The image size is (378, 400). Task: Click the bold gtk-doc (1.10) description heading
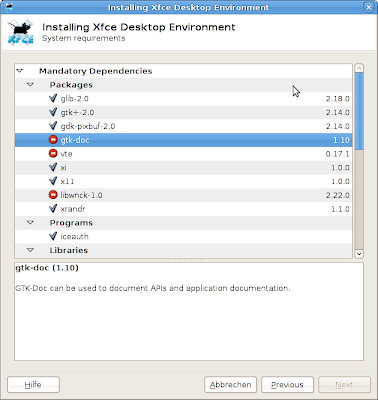pyautogui.click(x=47, y=268)
